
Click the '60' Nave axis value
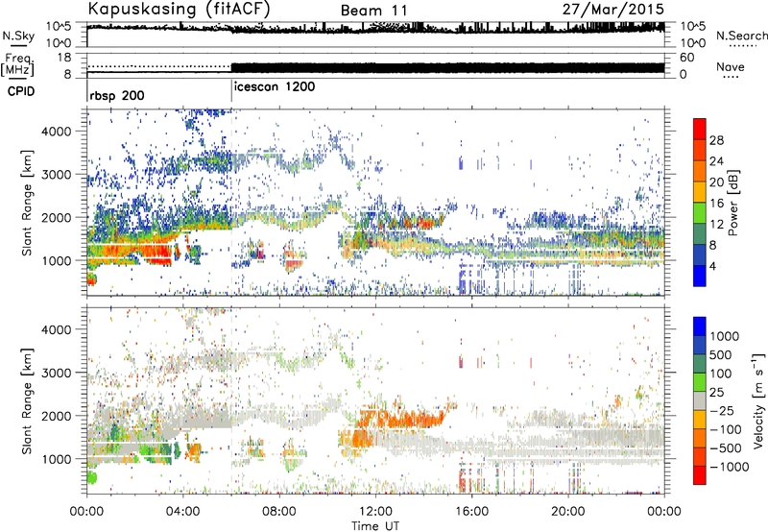click(686, 58)
